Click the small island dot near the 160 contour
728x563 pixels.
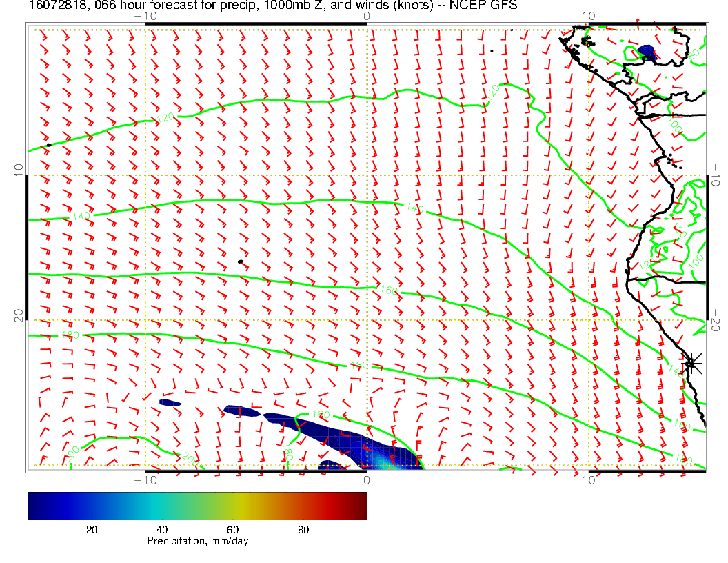click(x=240, y=261)
